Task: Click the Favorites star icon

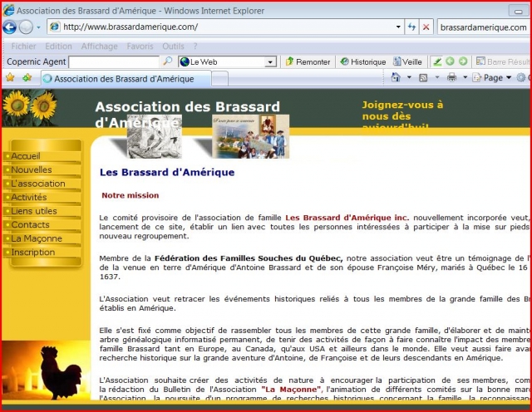Action: [x=10, y=77]
